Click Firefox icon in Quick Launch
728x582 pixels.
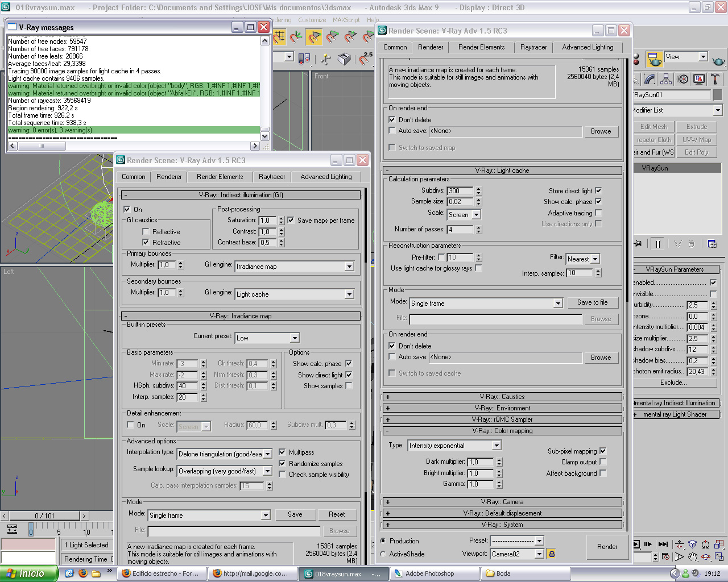tap(83, 573)
